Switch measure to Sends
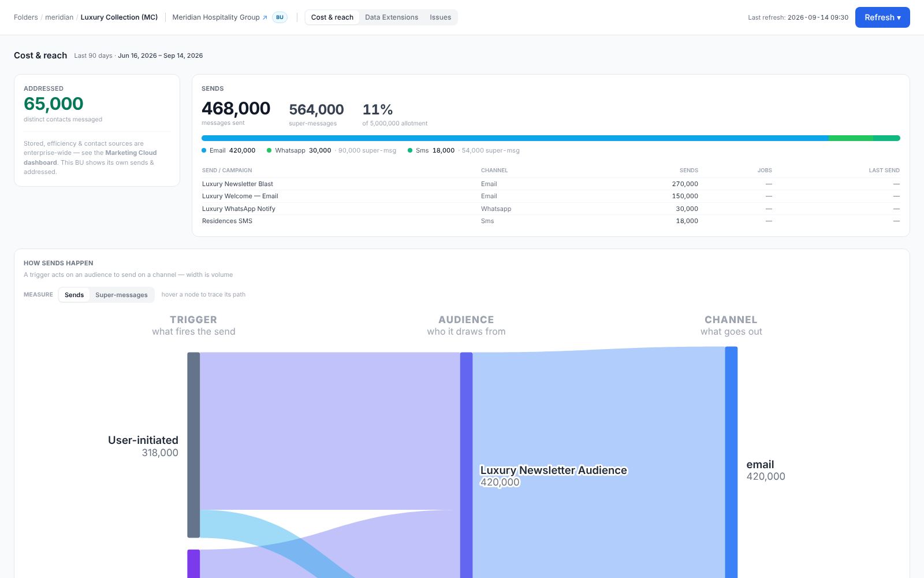 click(74, 295)
